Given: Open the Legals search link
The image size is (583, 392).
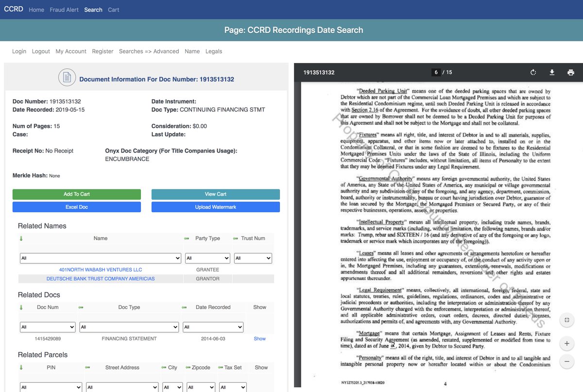Looking at the screenshot, I should point(214,51).
